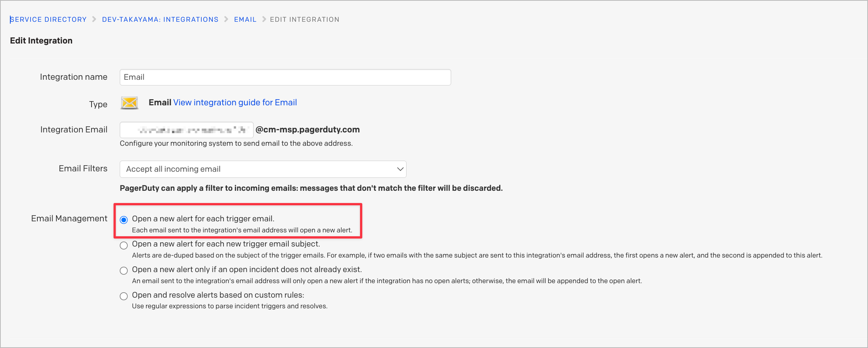Open the Email Filters dropdown
868x348 pixels.
pos(263,169)
